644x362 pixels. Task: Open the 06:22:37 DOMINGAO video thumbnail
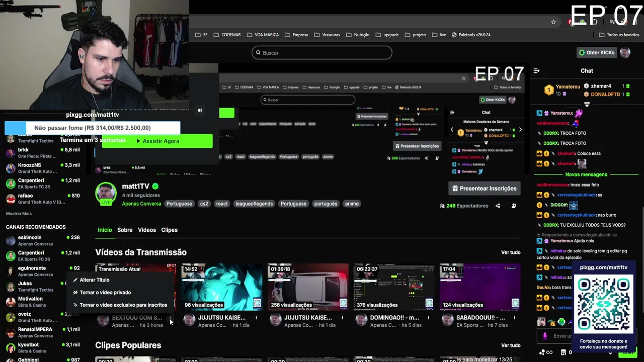pyautogui.click(x=394, y=287)
